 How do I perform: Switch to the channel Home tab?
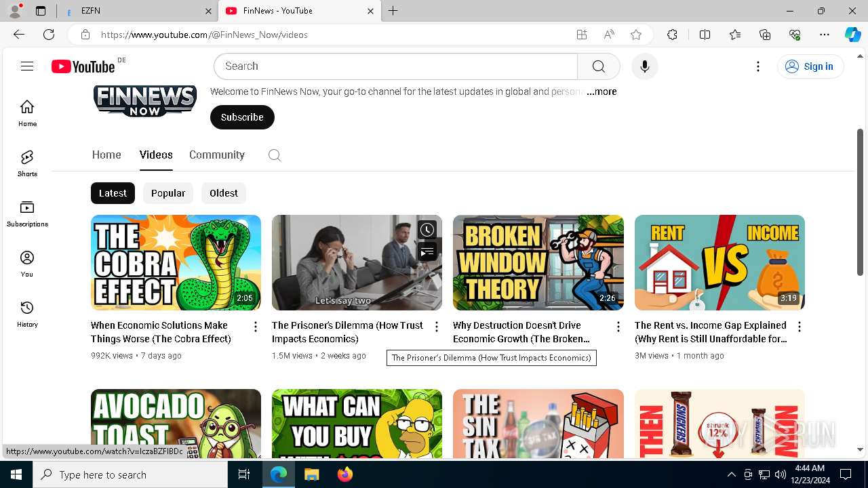[x=106, y=155]
